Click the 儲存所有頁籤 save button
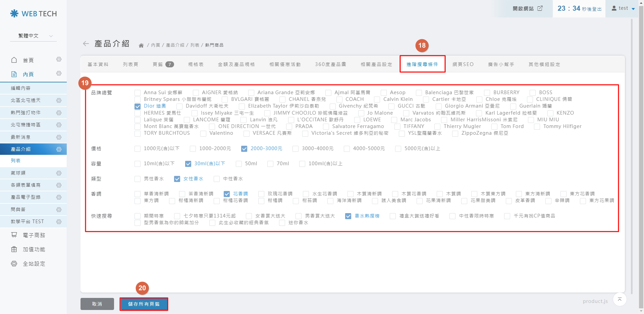Viewport: 644px width, 314px height. [144, 304]
